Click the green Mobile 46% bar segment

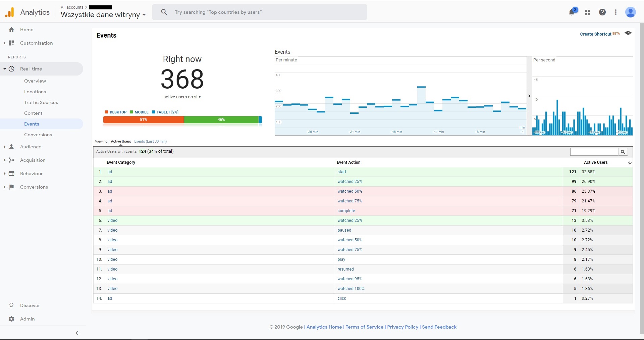pos(221,119)
